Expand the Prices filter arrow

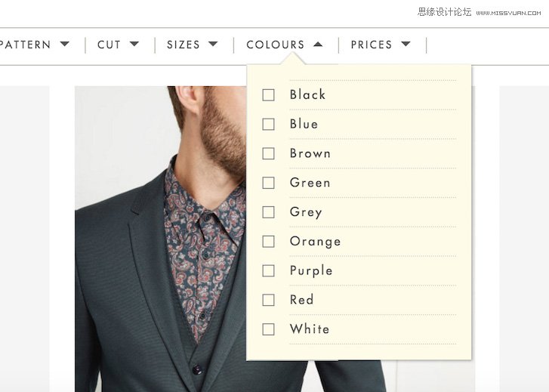tap(406, 45)
